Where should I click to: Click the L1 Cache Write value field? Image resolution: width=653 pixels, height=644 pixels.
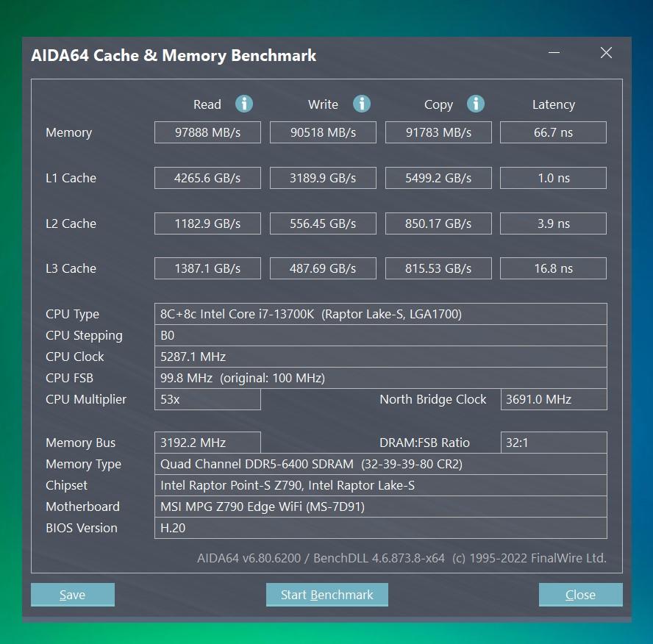[323, 178]
